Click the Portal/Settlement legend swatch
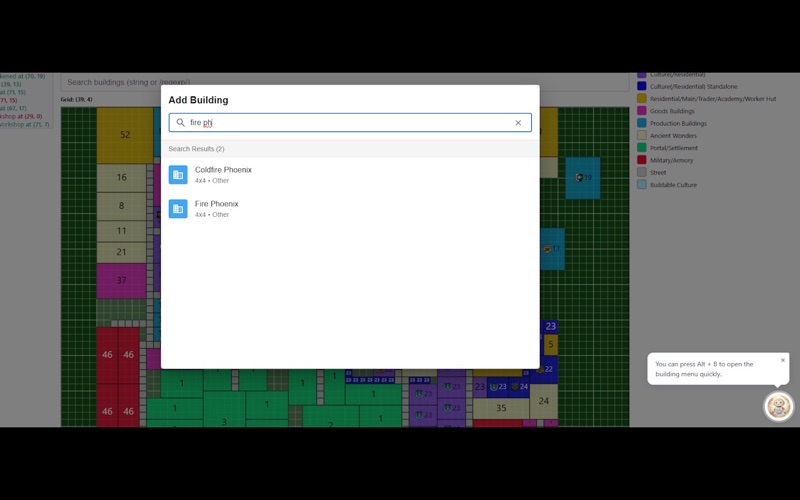800x500 pixels. point(642,147)
